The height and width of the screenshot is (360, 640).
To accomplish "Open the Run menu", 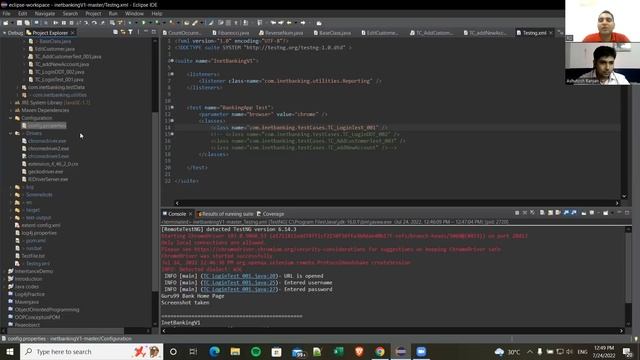I will coord(113,13).
